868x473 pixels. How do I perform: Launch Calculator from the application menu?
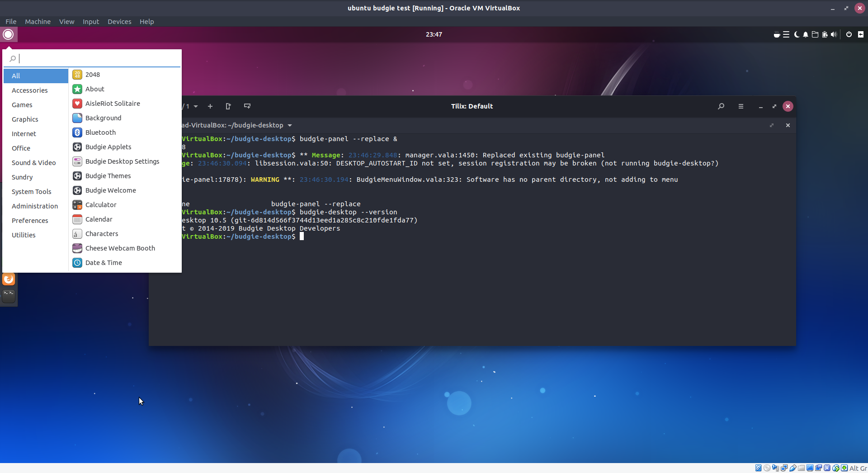click(100, 205)
